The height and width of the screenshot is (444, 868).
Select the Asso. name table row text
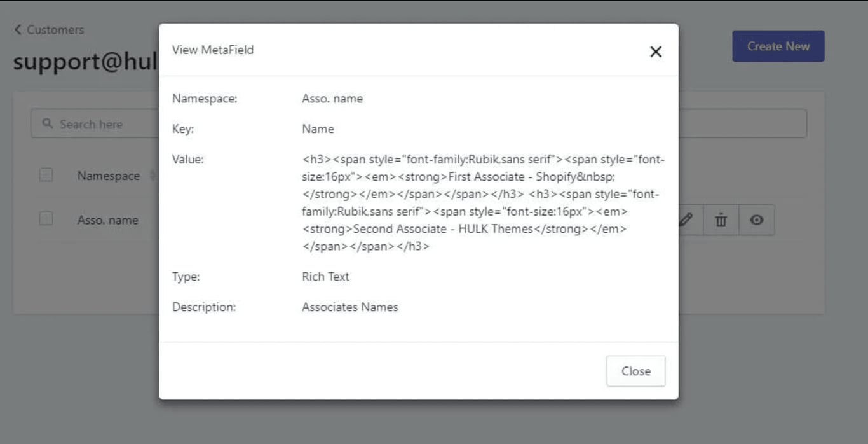(107, 220)
